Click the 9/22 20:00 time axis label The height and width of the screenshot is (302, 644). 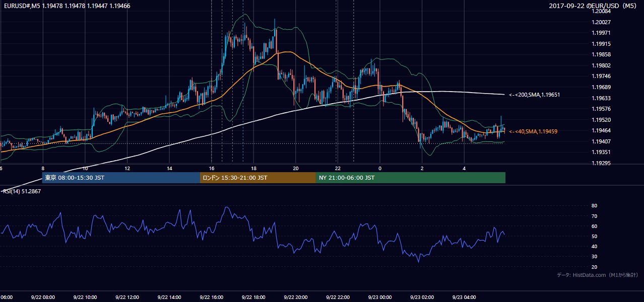[295, 297]
